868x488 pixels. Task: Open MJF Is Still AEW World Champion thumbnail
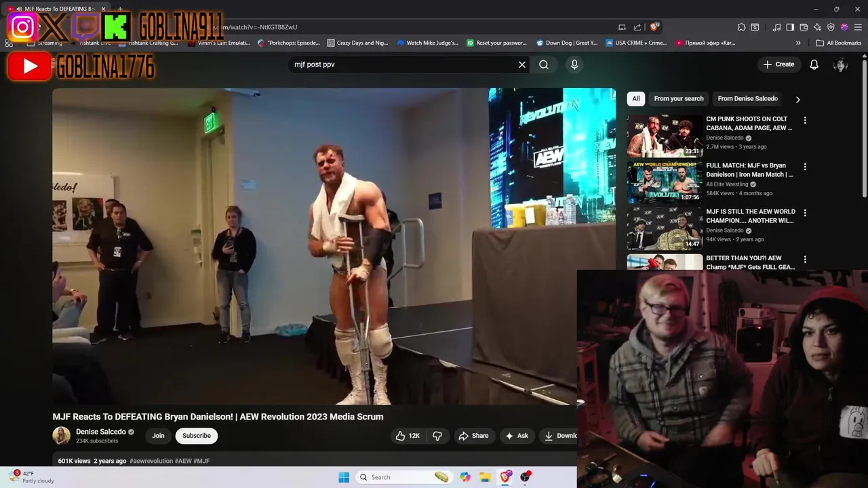point(665,228)
